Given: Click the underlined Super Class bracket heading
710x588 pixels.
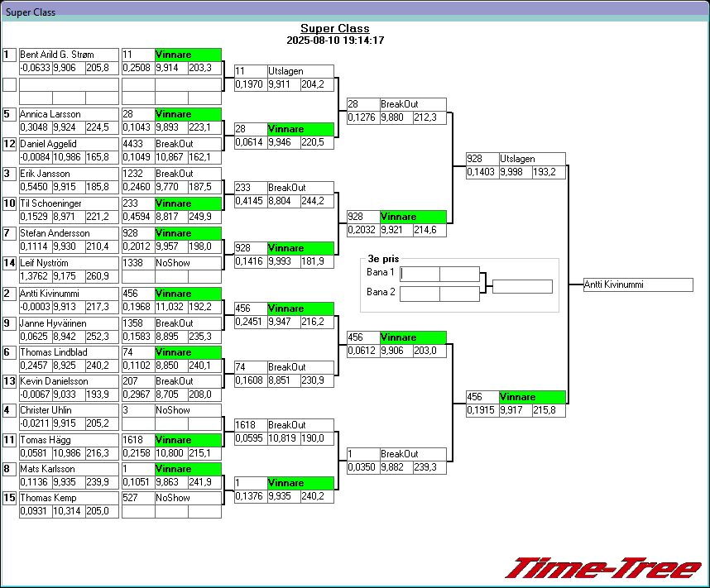Looking at the screenshot, I should [x=335, y=29].
